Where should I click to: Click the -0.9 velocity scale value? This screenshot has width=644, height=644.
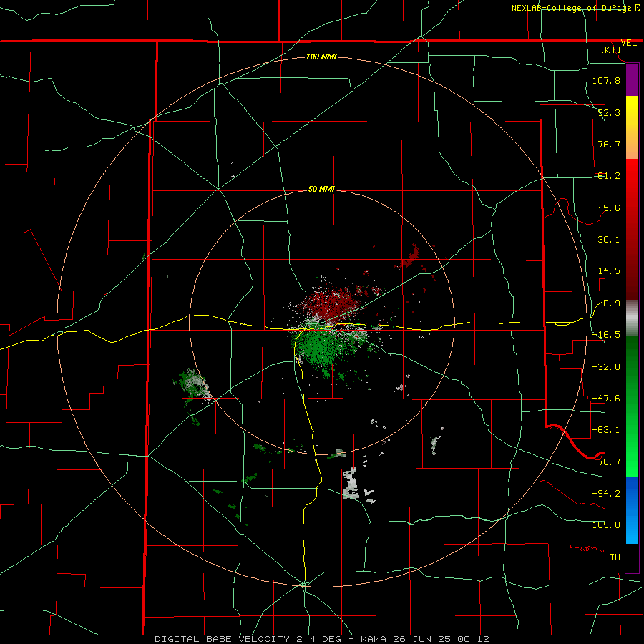(609, 303)
